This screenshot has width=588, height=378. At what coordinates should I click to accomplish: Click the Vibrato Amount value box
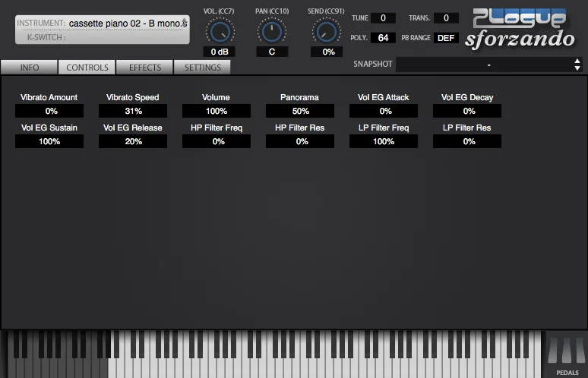(49, 111)
